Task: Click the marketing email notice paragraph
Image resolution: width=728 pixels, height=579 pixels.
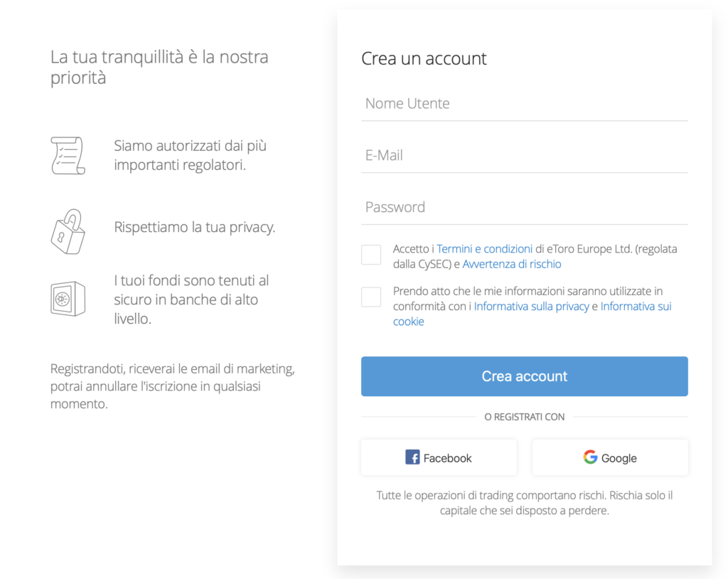Action: click(x=173, y=386)
